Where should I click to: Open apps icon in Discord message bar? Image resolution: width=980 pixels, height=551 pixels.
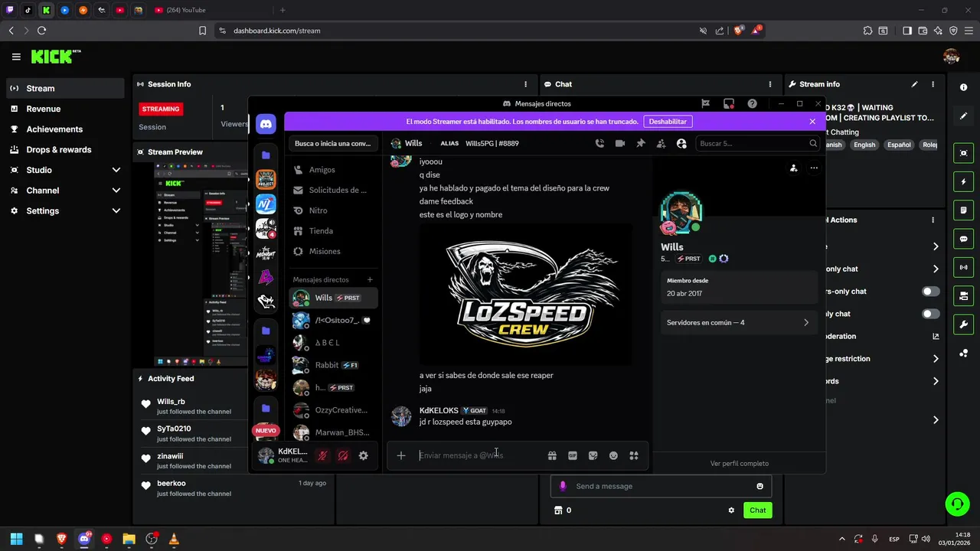pos(634,455)
